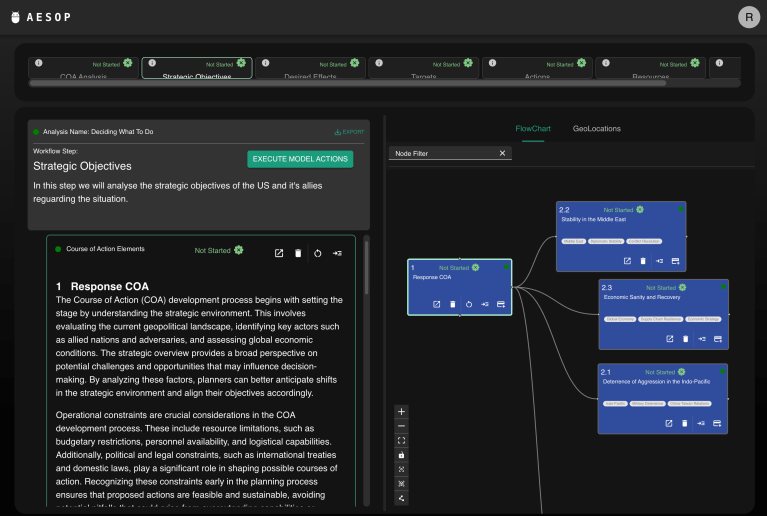Image resolution: width=767 pixels, height=516 pixels.
Task: Open the Course of Action Elements in new view
Action: click(279, 254)
